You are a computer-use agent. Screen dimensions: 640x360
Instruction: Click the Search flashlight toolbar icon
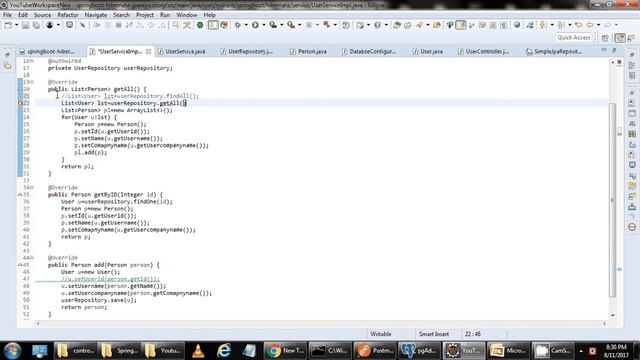point(419,25)
